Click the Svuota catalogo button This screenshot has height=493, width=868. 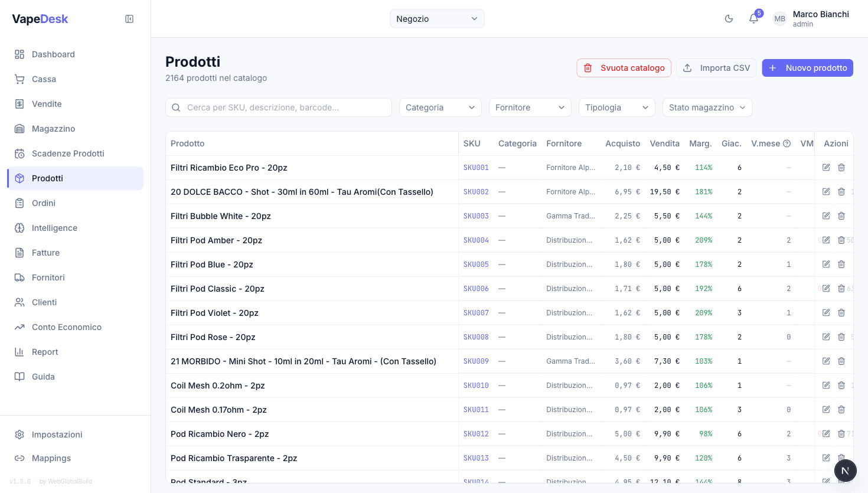[x=624, y=68]
